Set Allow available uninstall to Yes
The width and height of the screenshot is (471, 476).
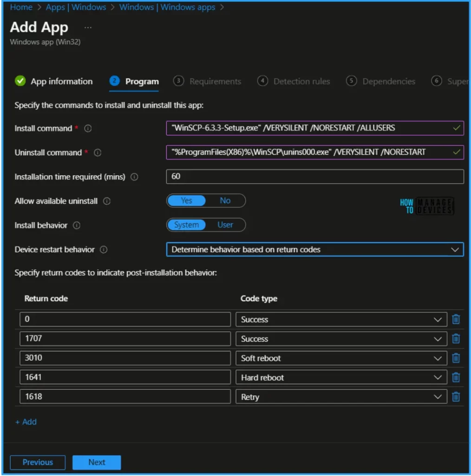tap(186, 201)
